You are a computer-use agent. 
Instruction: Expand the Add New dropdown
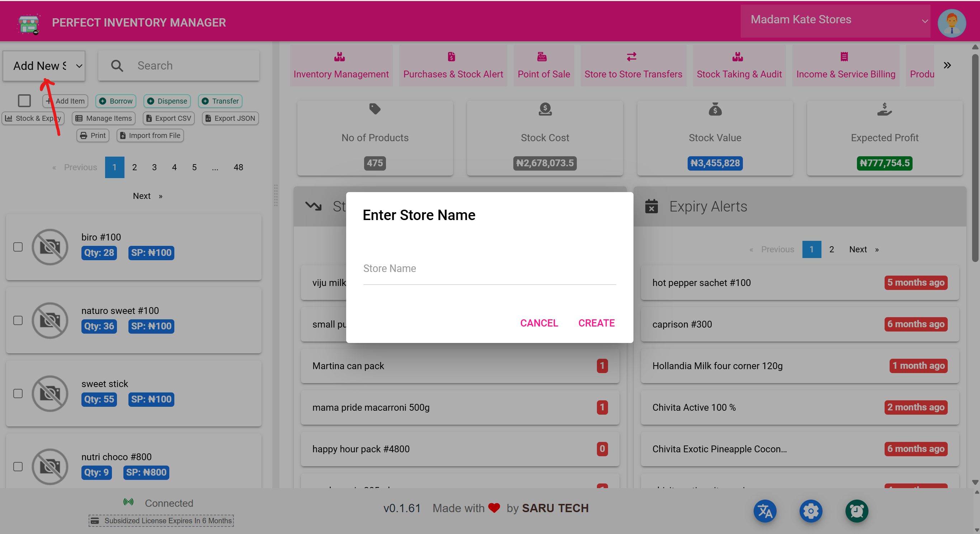click(44, 66)
